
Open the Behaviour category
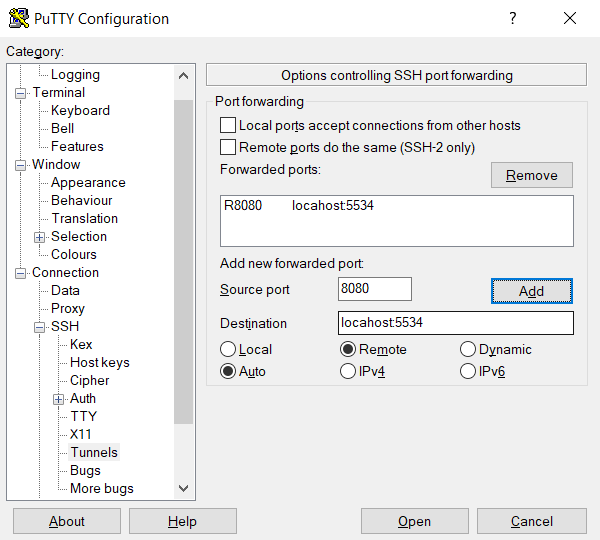coord(82,200)
